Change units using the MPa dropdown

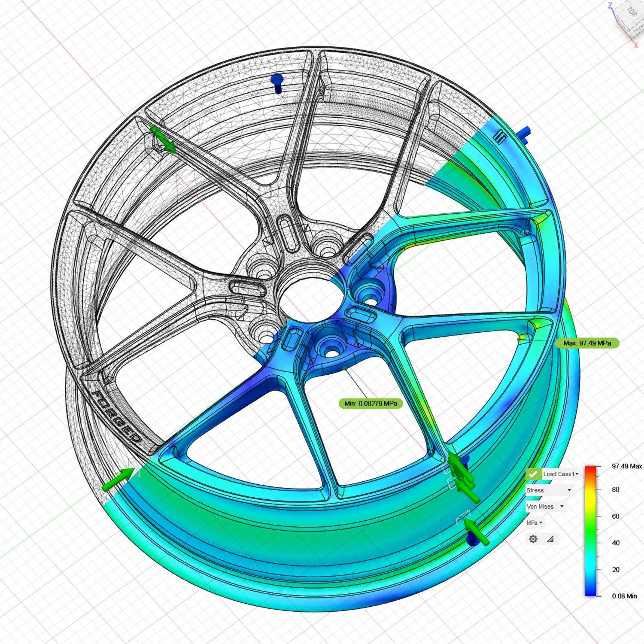click(535, 523)
